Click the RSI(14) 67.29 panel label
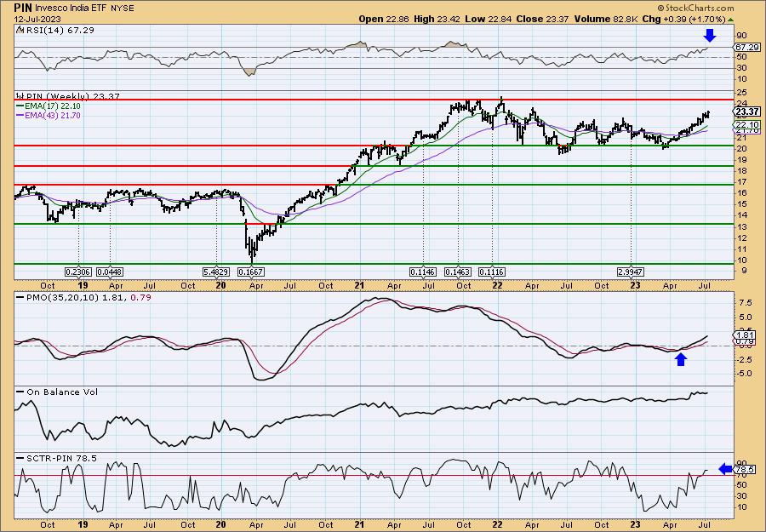Image resolution: width=766 pixels, height=532 pixels. point(59,31)
